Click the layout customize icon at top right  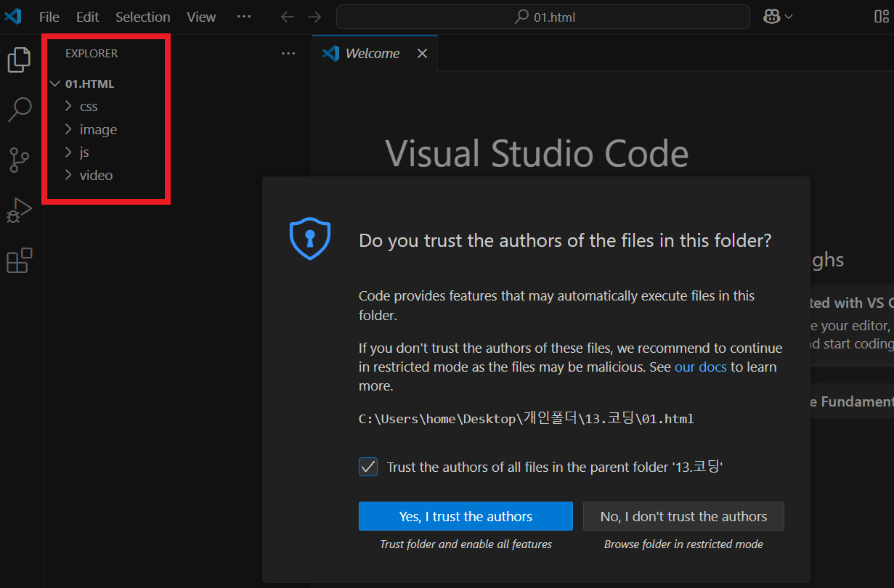tap(882, 17)
